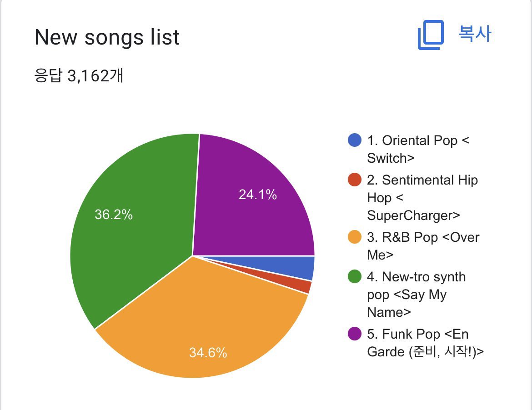Click the 24.1% percentage label
Image resolution: width=532 pixels, height=410 pixels.
257,195
